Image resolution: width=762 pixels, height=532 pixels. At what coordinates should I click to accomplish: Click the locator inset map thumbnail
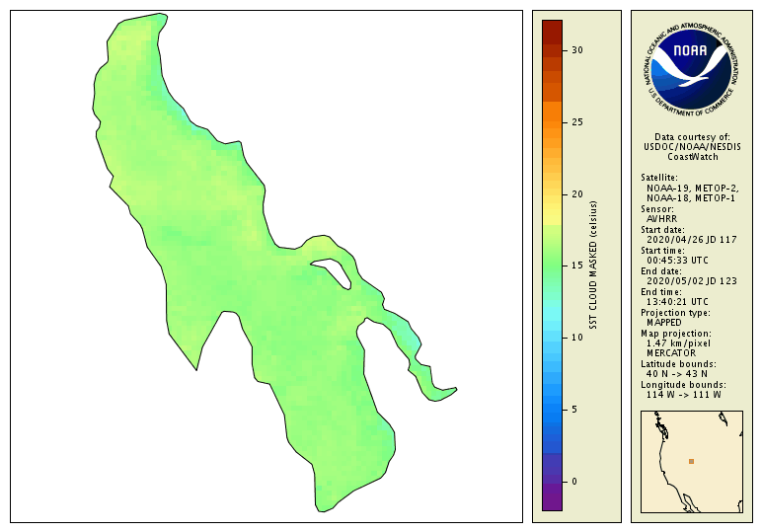click(692, 462)
